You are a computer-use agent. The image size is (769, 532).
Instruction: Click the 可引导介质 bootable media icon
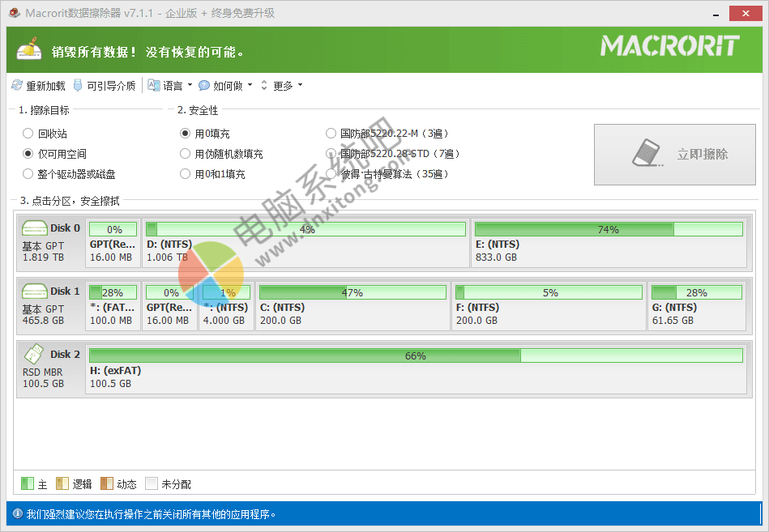pyautogui.click(x=78, y=85)
